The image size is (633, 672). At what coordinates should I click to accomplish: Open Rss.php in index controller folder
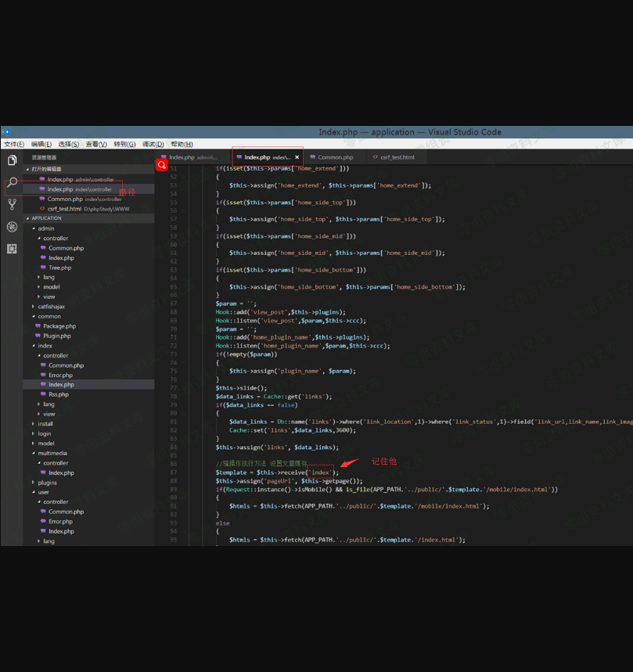tap(59, 394)
